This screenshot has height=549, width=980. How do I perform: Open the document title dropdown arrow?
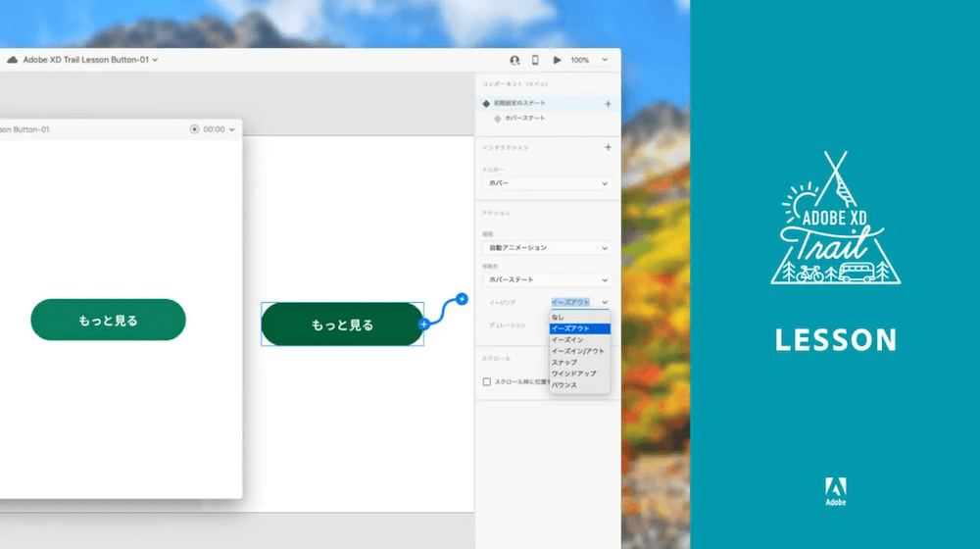click(156, 60)
